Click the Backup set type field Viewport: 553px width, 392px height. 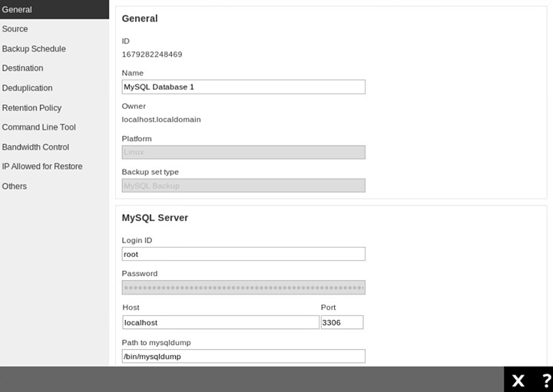coord(243,186)
